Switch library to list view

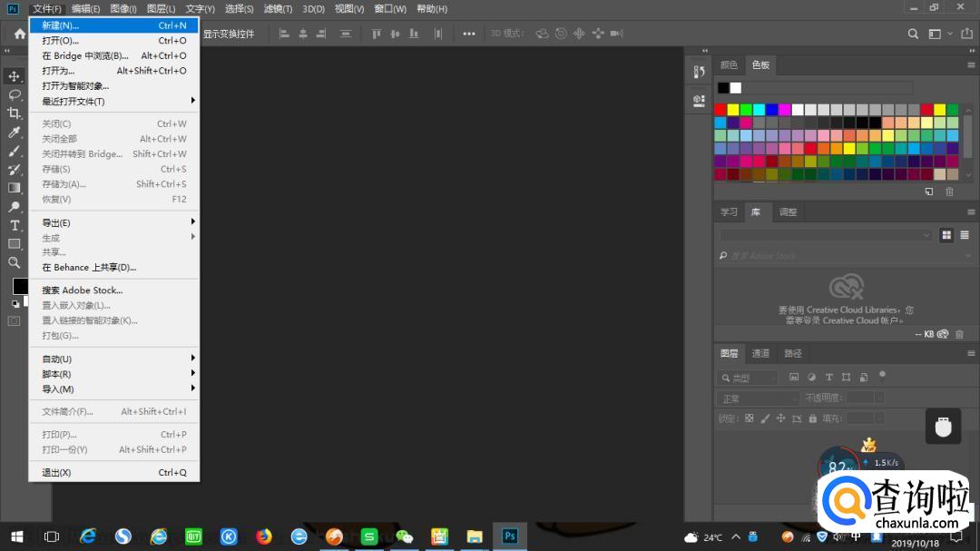click(964, 235)
